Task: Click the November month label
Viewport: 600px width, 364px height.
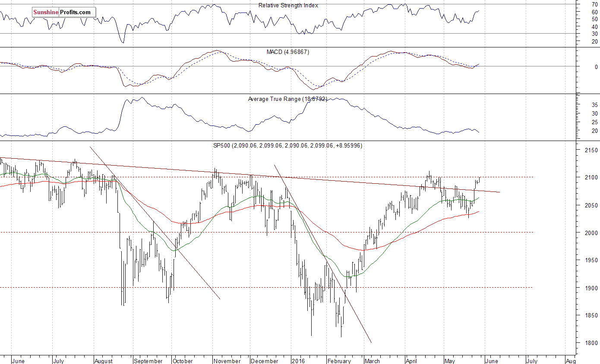Action: [x=227, y=361]
